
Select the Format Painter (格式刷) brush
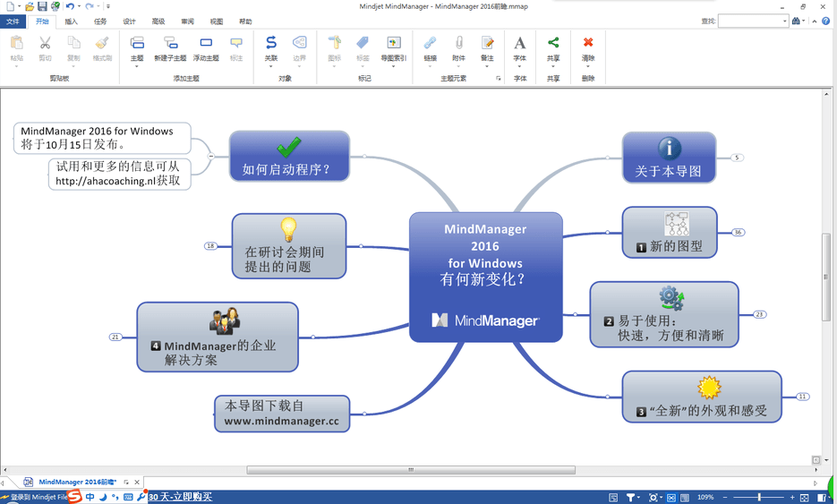(102, 43)
